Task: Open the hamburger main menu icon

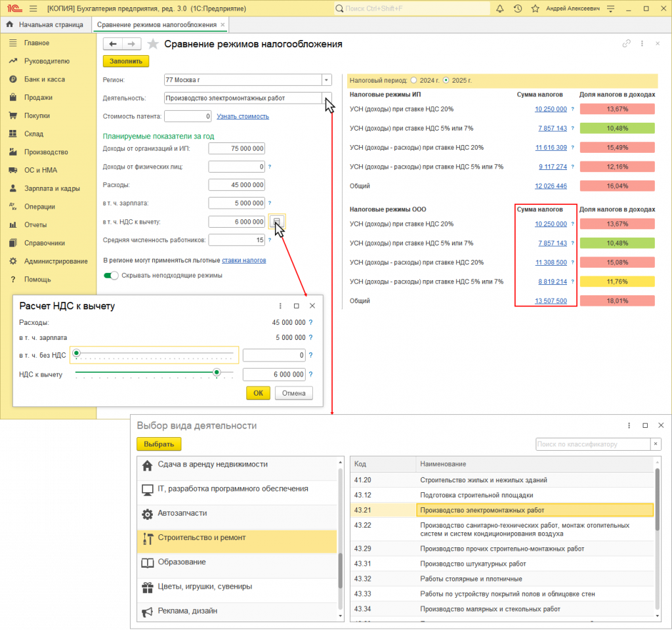Action: pyautogui.click(x=33, y=9)
